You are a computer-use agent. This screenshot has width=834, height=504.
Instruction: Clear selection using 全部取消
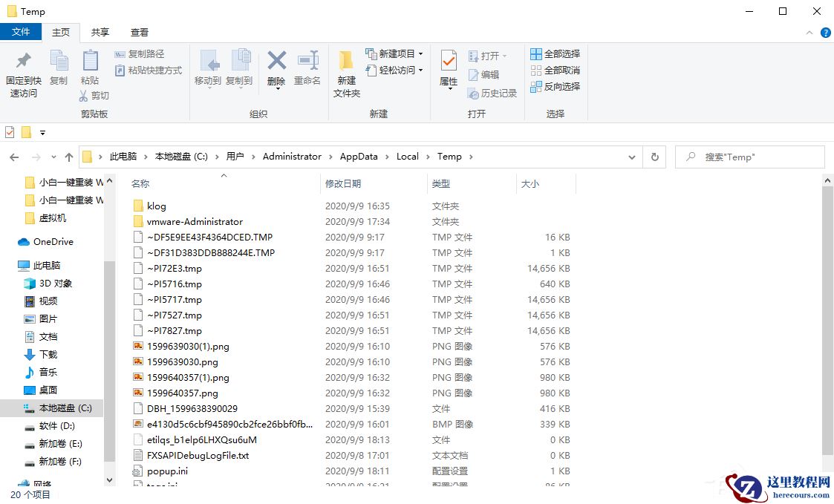click(555, 70)
